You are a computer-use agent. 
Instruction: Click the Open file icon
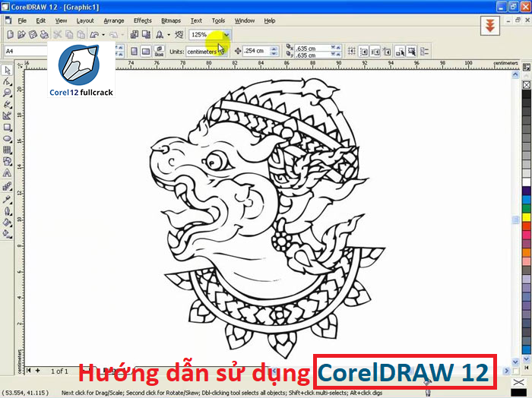[21, 35]
